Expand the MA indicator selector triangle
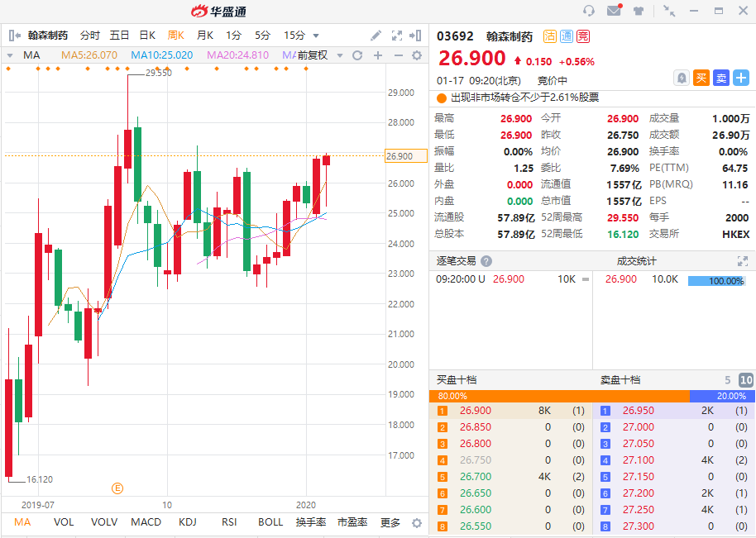The height and width of the screenshot is (538, 756). [x=10, y=55]
